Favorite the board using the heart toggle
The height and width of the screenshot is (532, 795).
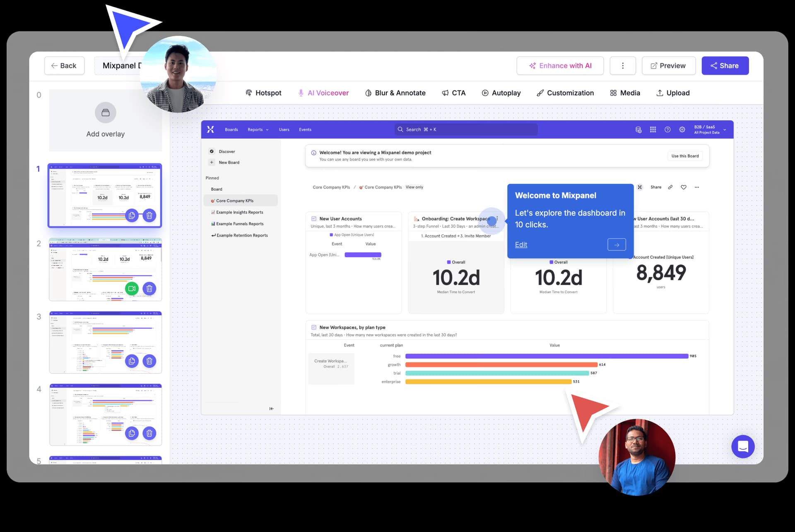[x=683, y=187]
